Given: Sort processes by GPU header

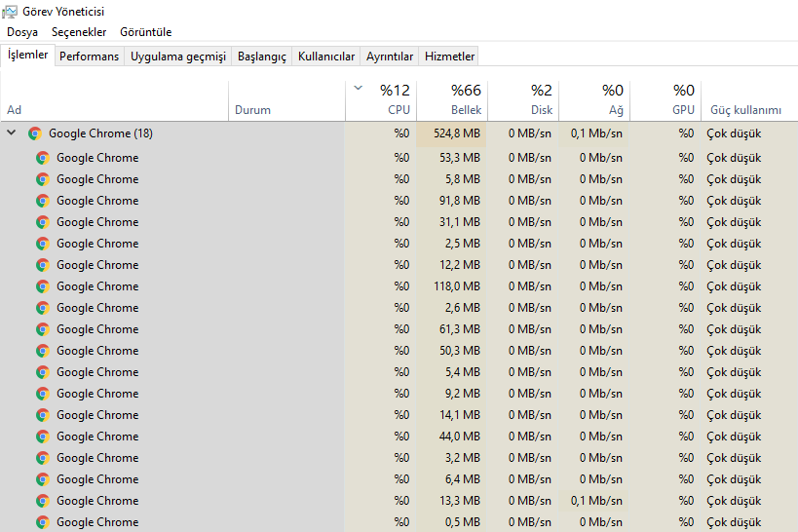Looking at the screenshot, I should tap(666, 100).
